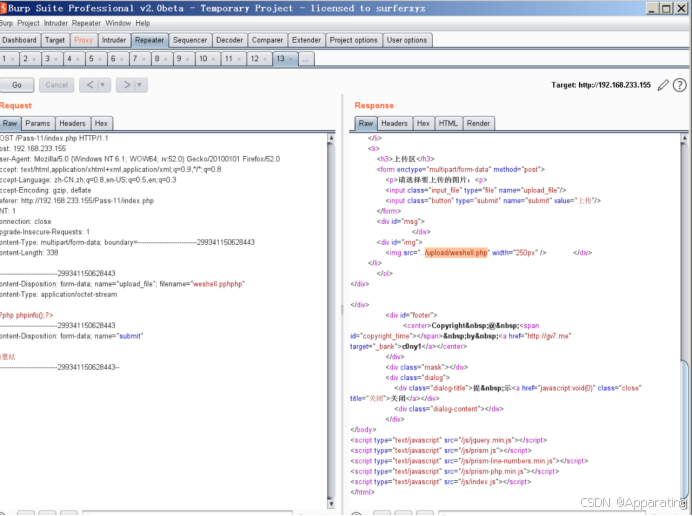Select the Response HTML view tab
The image size is (692, 516).
[x=448, y=123]
